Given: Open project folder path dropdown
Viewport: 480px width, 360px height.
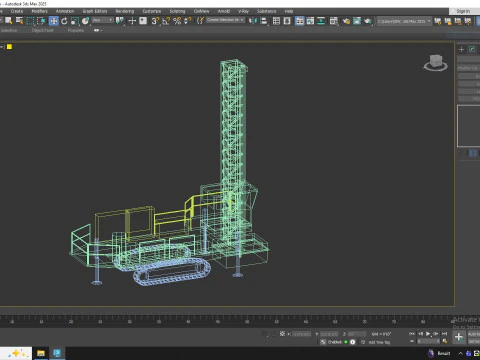Looking at the screenshot, I should point(404,21).
